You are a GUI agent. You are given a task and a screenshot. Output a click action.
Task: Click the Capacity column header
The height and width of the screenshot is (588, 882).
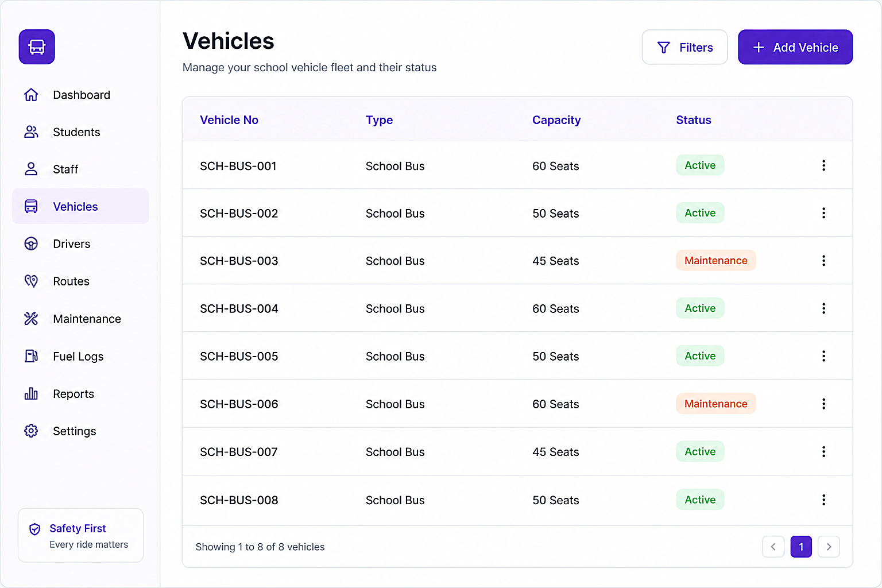coord(556,120)
